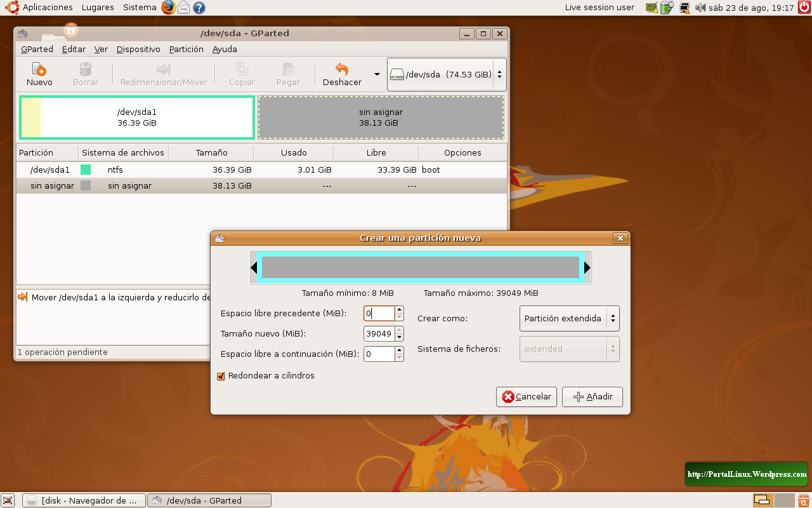Click the Añadir button
Screen dimensions: 812x508
click(x=593, y=397)
